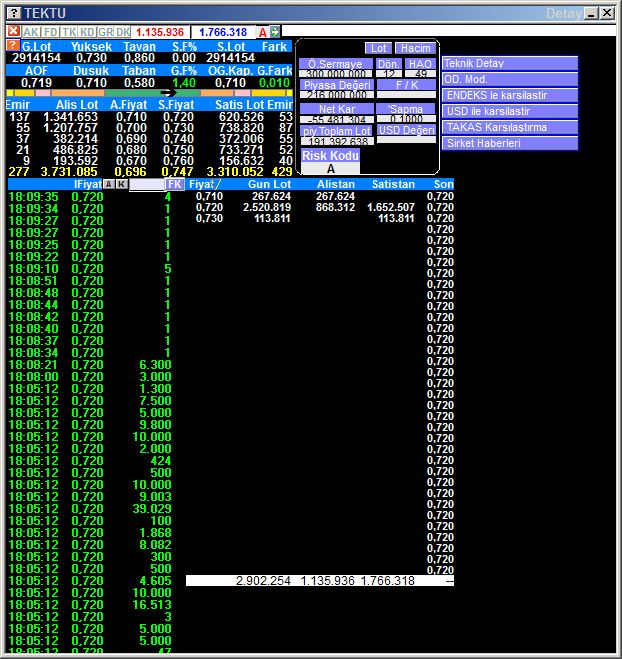The height and width of the screenshot is (659, 622).
Task: Open Sirket Haberleri news
Action: click(x=510, y=143)
